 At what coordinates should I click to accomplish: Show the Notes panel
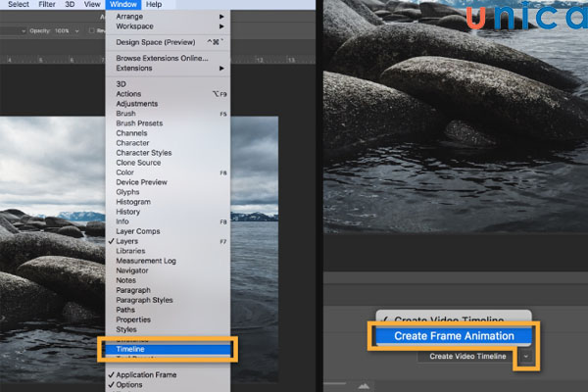click(168, 280)
